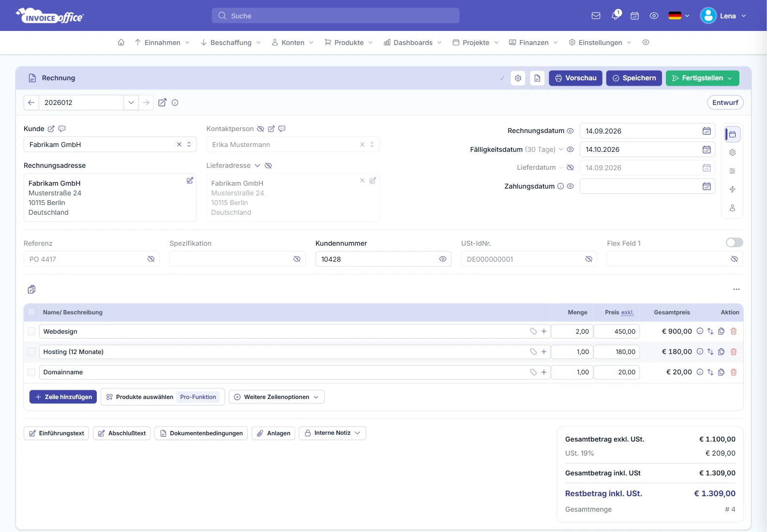Go to next invoice with right arrow

point(146,103)
